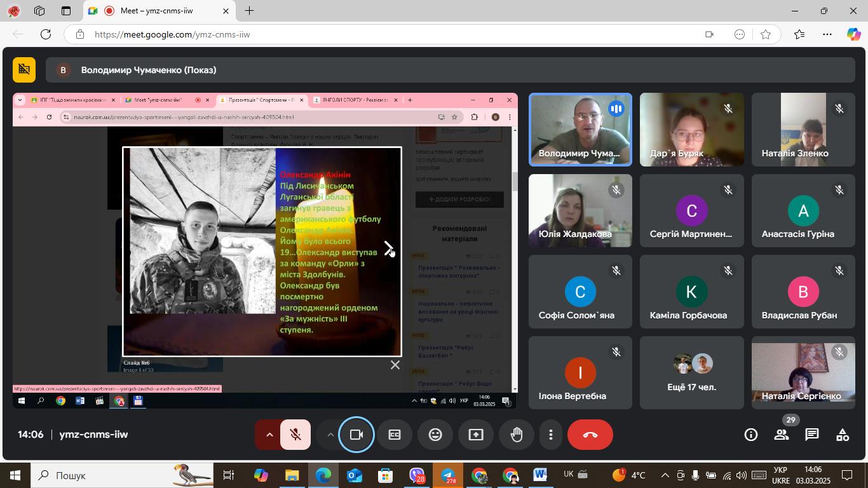Open the Edge Workspaces icon

[39, 11]
